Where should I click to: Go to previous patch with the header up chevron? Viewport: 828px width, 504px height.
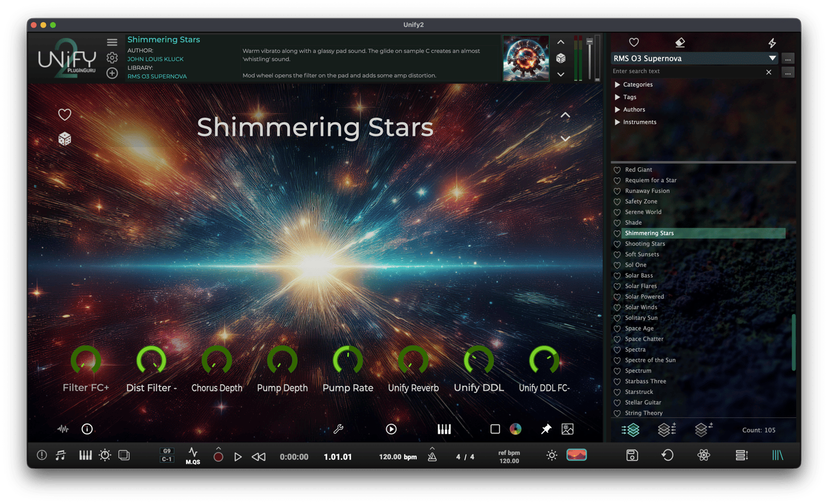tap(561, 42)
